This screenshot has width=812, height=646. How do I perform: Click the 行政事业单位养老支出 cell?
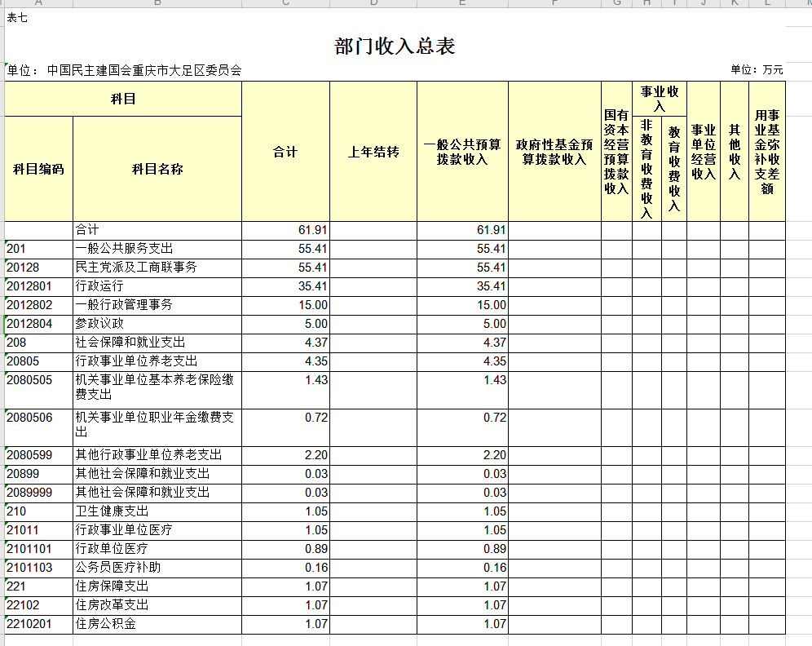[x=157, y=361]
